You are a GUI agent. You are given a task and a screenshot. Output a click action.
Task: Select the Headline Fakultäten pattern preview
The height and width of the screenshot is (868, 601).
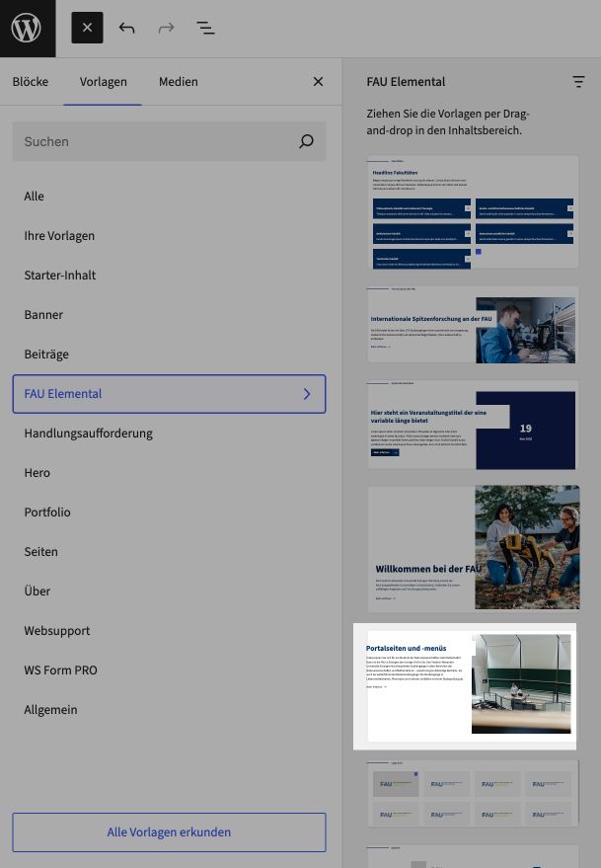pos(472,211)
